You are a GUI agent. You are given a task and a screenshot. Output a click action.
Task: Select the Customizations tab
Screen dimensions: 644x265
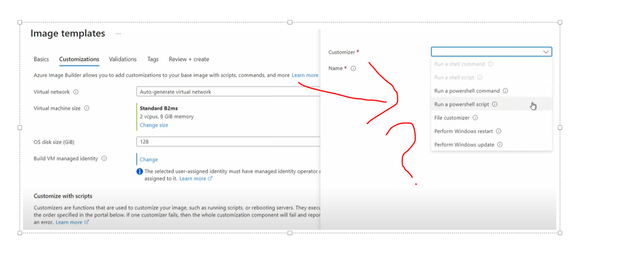[79, 59]
